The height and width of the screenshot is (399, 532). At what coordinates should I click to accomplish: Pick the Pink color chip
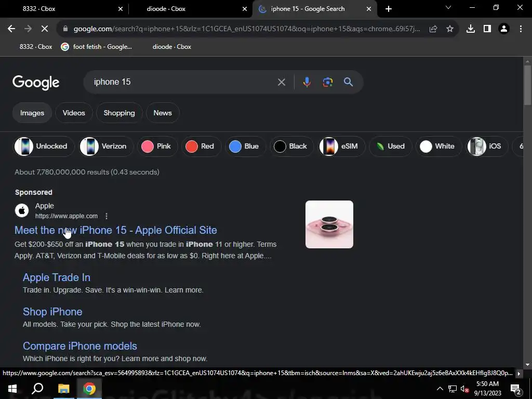157,146
